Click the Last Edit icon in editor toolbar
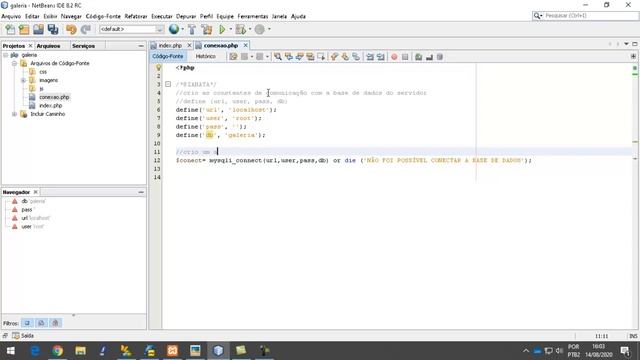The width and height of the screenshot is (640, 360). click(x=233, y=57)
